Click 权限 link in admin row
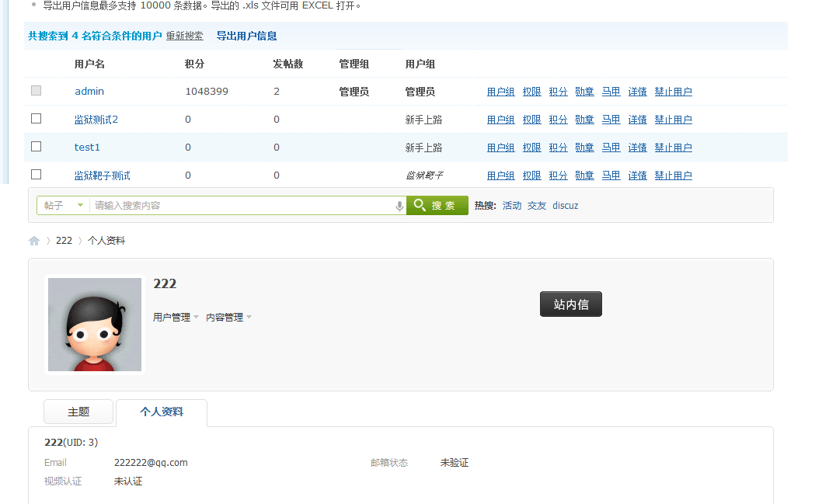Image resolution: width=836 pixels, height=504 pixels. (x=531, y=92)
